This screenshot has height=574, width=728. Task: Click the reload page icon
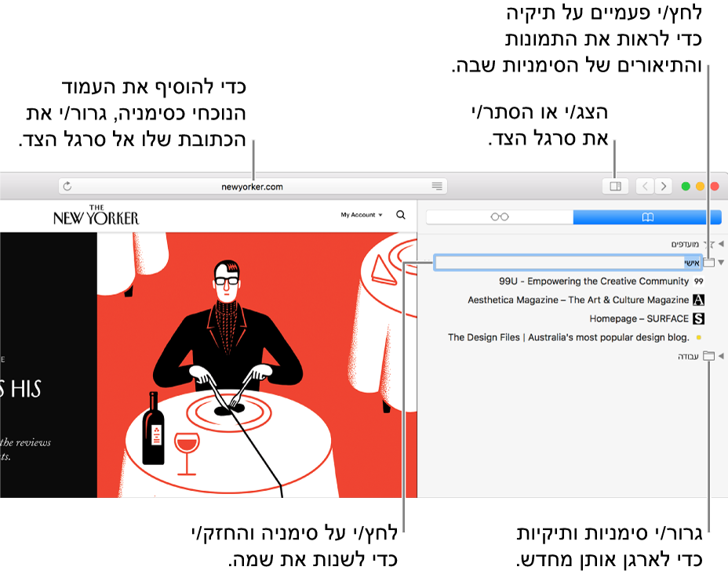[67, 186]
